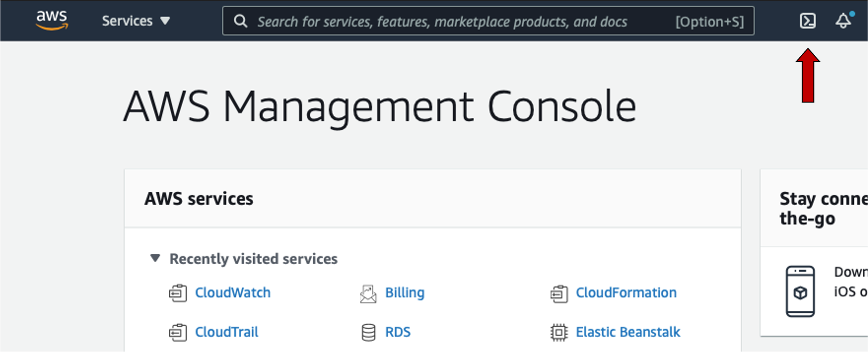
Task: Open the notifications bell icon
Action: coord(843,21)
